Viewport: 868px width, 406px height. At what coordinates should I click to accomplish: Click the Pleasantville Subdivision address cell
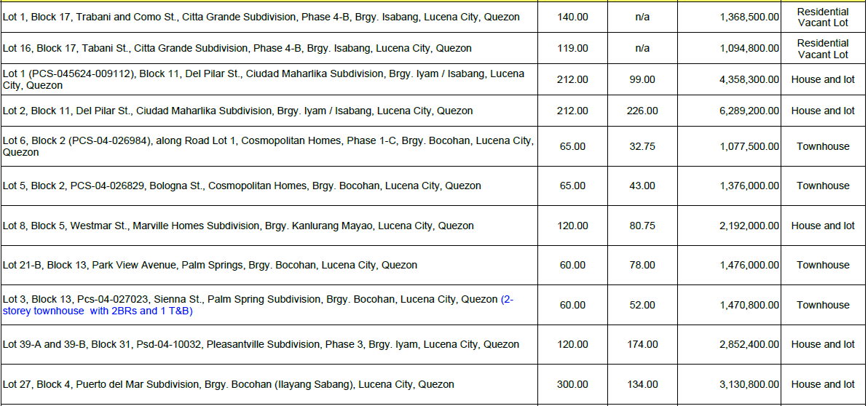(261, 345)
